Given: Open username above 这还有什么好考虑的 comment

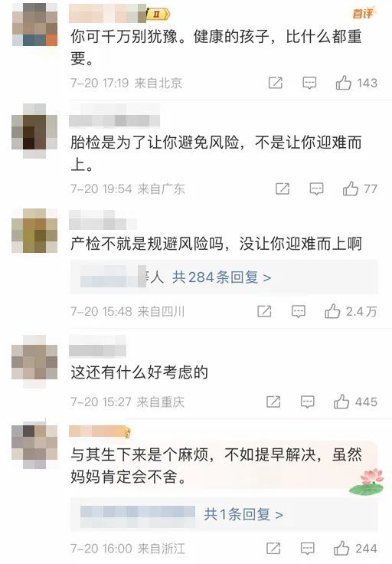Looking at the screenshot, I should [x=97, y=346].
